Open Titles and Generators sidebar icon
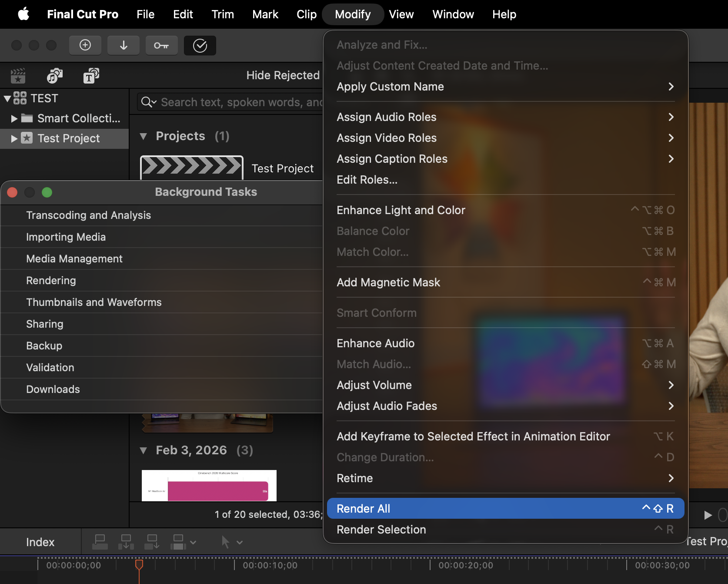 click(91, 76)
